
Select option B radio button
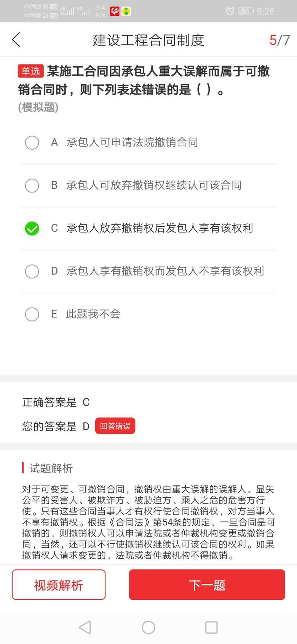(x=32, y=186)
